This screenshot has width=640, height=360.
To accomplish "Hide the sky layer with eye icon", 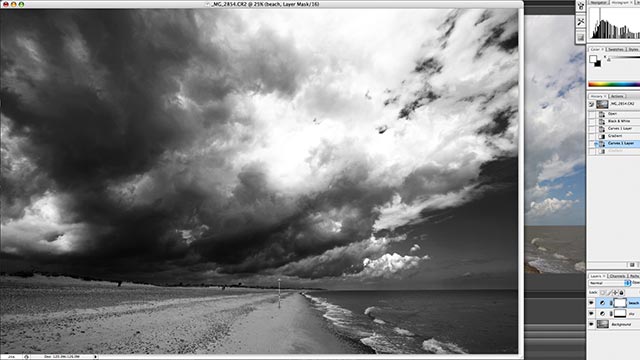I will click(x=591, y=313).
